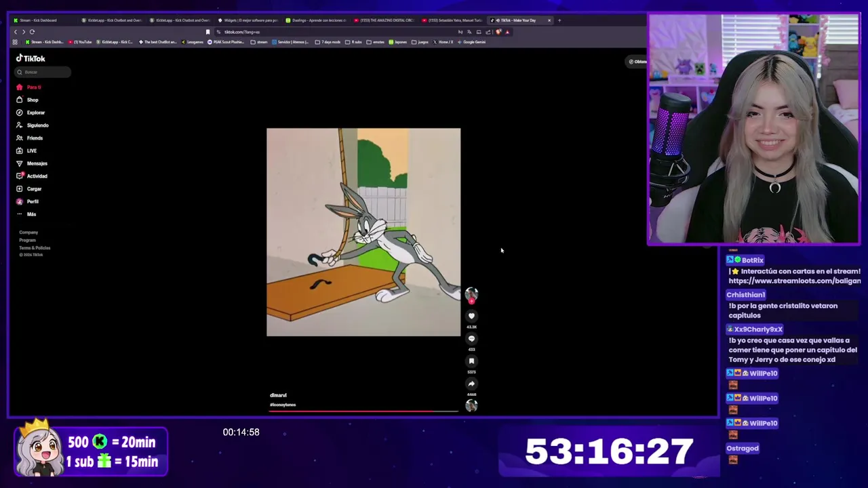This screenshot has width=868, height=488.
Task: Click the Obtener app button
Action: click(x=637, y=62)
